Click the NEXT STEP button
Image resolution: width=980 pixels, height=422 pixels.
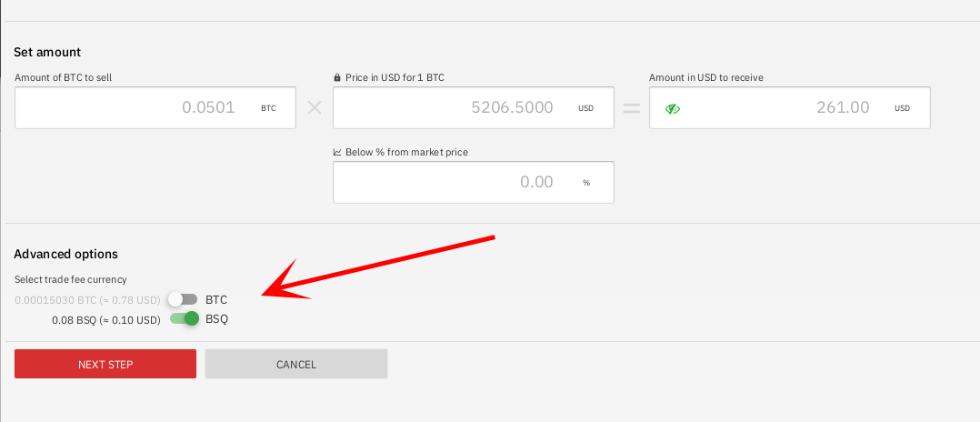105,365
